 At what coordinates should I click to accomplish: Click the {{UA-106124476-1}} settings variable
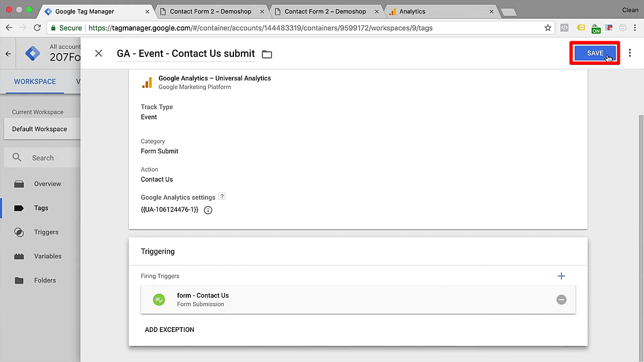[170, 210]
